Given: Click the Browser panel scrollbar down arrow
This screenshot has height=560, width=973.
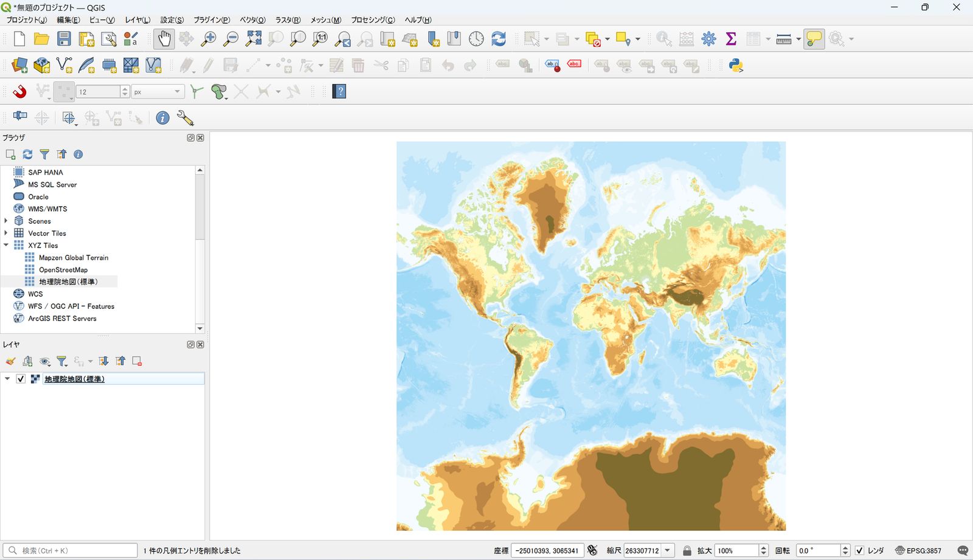Looking at the screenshot, I should click(x=200, y=328).
